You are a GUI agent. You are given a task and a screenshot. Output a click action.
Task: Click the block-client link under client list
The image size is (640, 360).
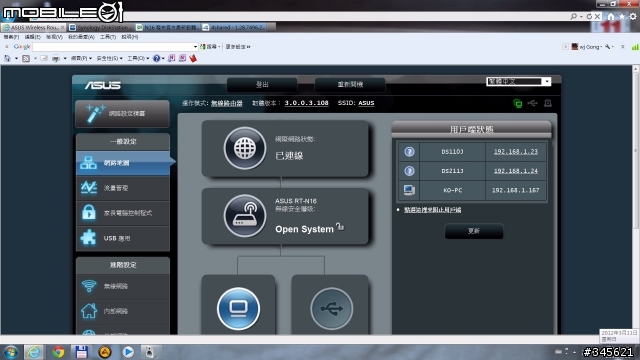tap(432, 210)
